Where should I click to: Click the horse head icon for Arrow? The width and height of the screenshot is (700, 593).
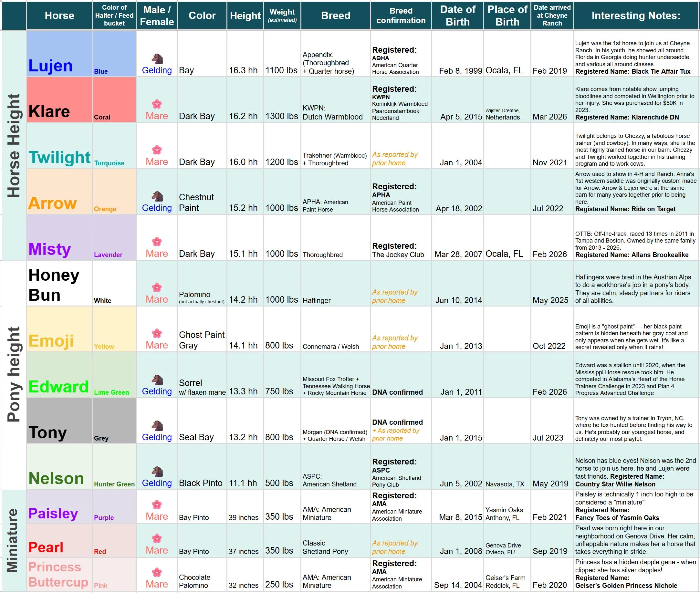click(x=157, y=196)
